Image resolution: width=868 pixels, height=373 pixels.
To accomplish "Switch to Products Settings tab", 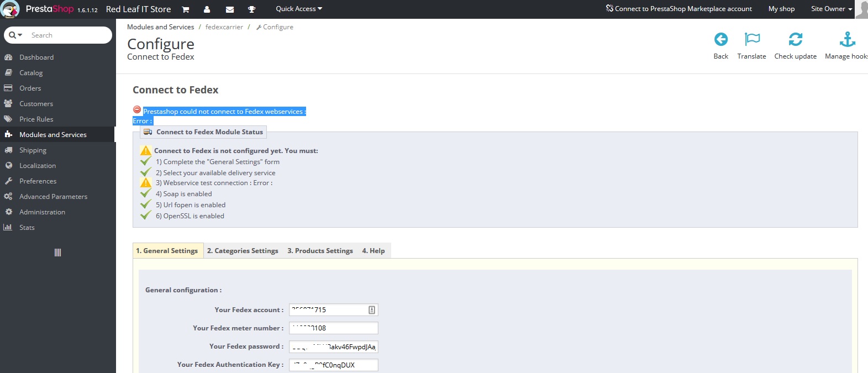I will point(320,251).
